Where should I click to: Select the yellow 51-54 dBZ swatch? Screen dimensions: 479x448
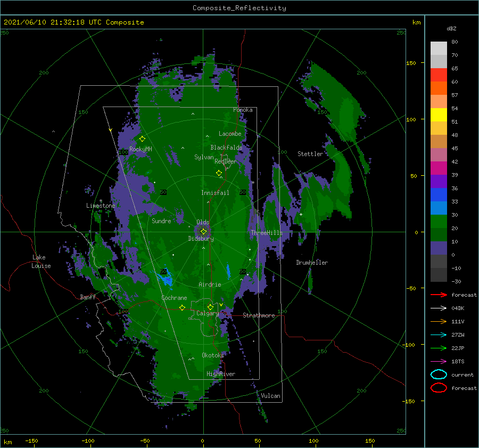click(439, 115)
